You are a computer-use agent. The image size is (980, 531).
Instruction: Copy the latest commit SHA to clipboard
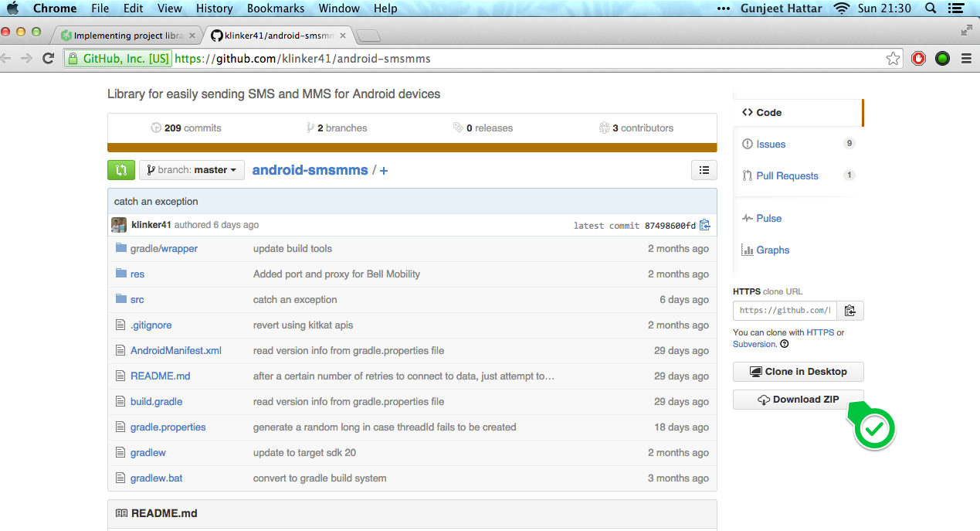click(704, 226)
